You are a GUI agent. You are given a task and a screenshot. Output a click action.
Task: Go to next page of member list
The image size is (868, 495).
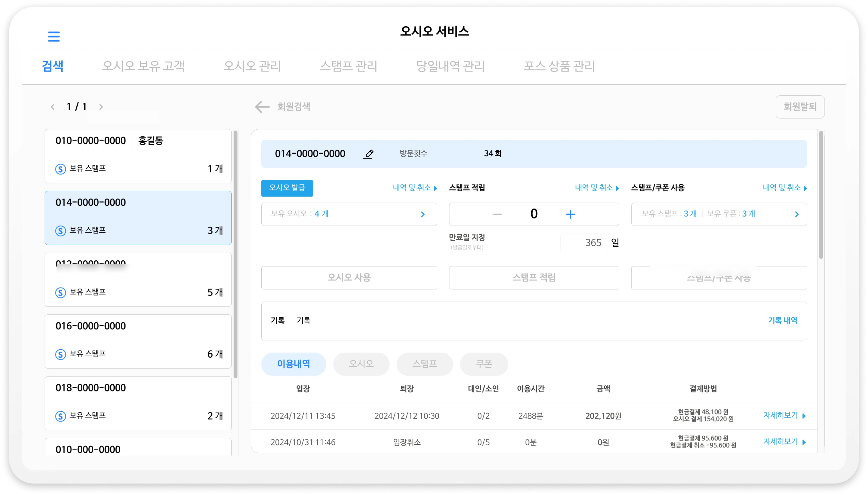(101, 107)
